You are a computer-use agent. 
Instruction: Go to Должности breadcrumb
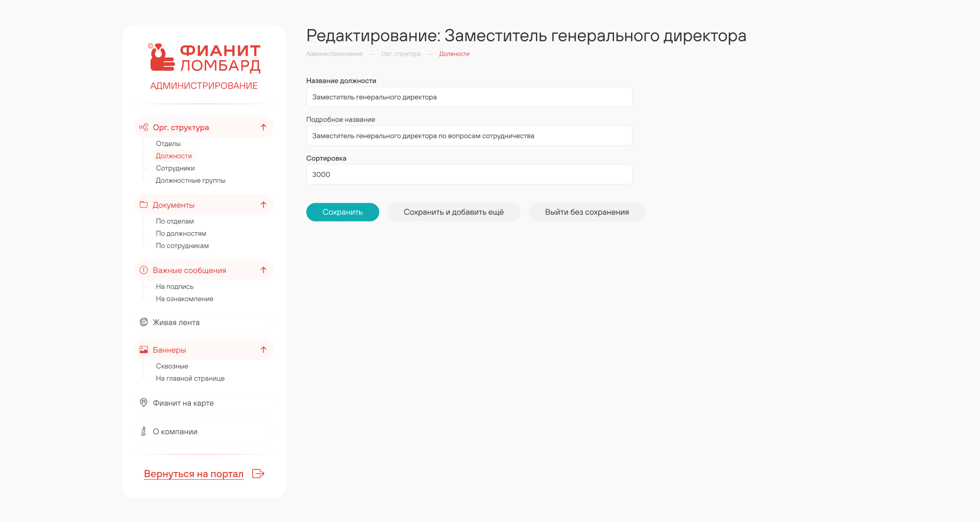[x=454, y=54]
